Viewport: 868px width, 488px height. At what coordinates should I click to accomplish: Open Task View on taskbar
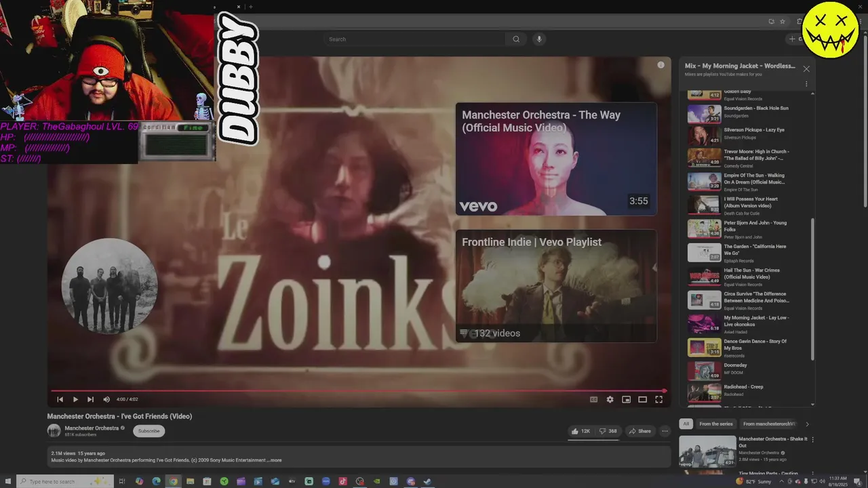(x=122, y=481)
